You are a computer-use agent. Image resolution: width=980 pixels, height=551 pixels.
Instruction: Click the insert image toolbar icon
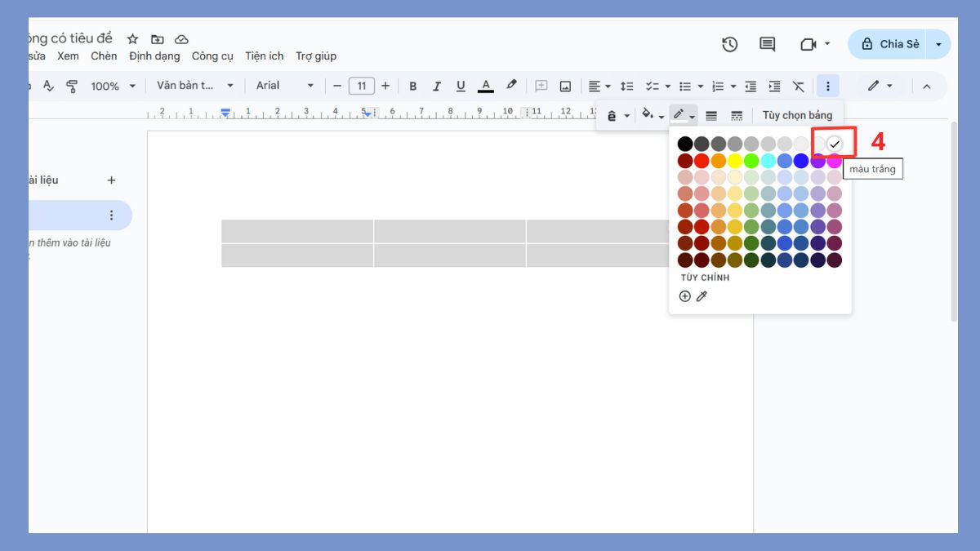[x=565, y=86]
